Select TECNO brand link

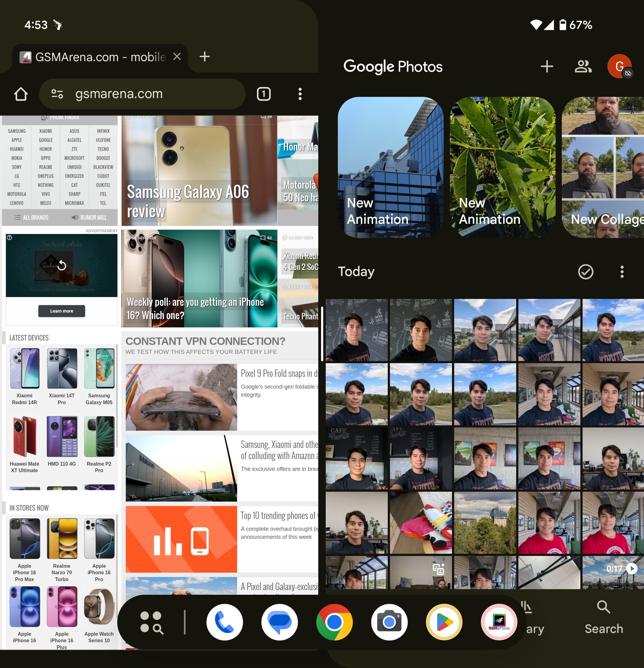click(103, 149)
